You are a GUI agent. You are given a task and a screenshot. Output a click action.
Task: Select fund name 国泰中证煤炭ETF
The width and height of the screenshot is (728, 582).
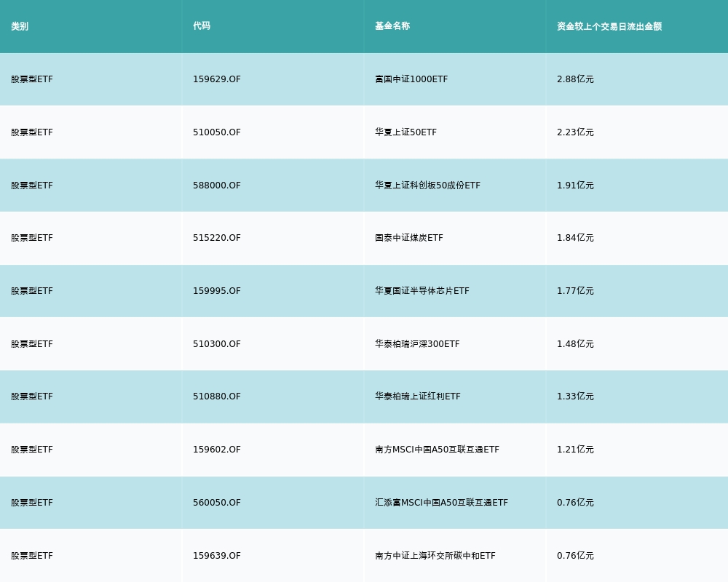coord(409,238)
